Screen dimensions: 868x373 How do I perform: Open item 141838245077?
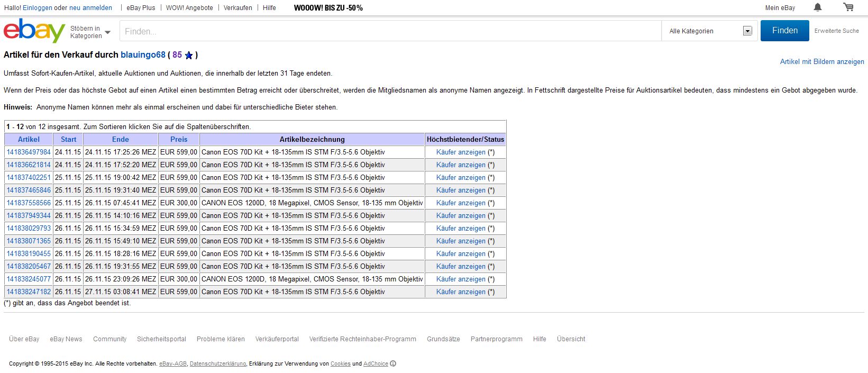click(29, 279)
